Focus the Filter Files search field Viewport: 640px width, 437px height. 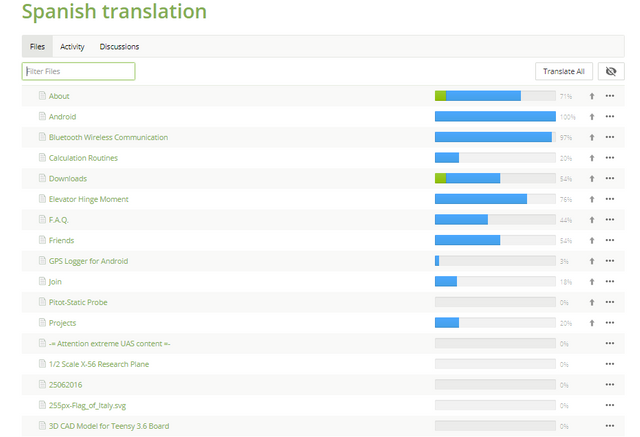click(x=79, y=72)
